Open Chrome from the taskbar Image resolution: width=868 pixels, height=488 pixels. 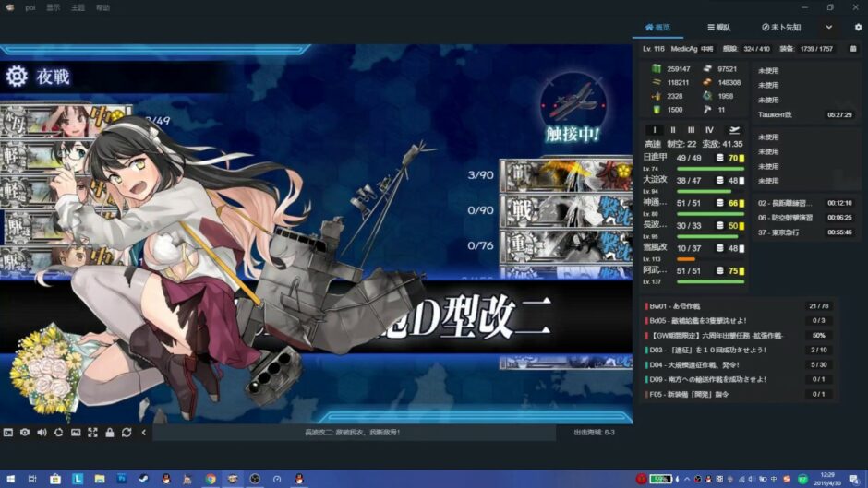point(211,479)
